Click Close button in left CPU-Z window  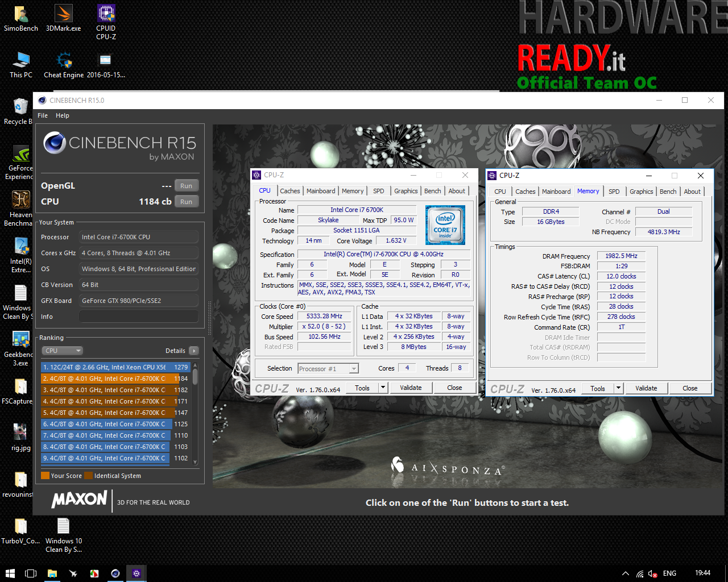point(454,388)
